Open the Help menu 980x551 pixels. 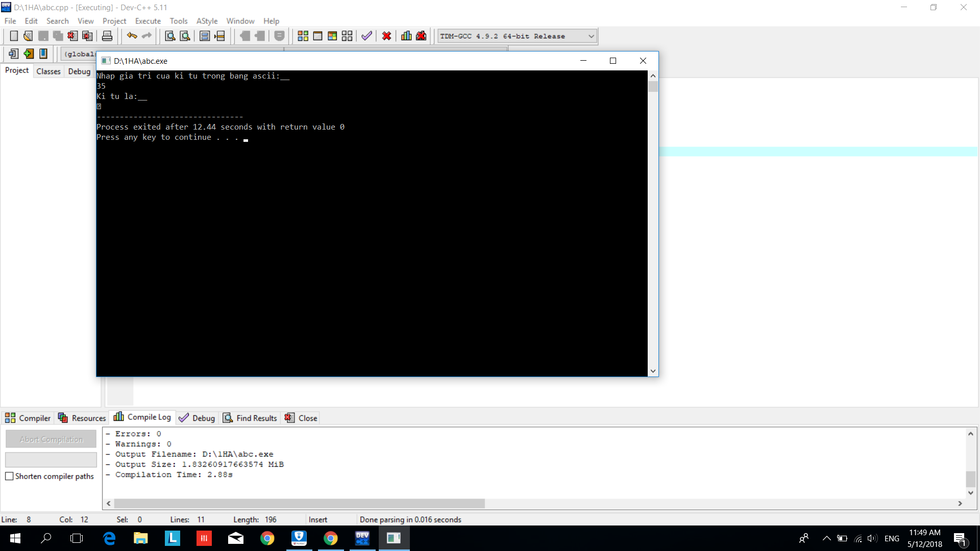[x=271, y=21]
